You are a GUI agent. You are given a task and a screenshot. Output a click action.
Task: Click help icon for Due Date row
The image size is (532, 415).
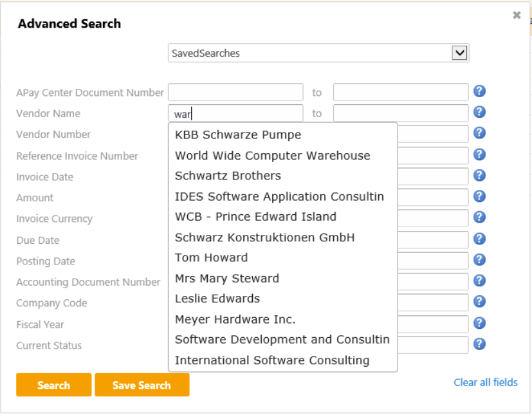(x=479, y=239)
